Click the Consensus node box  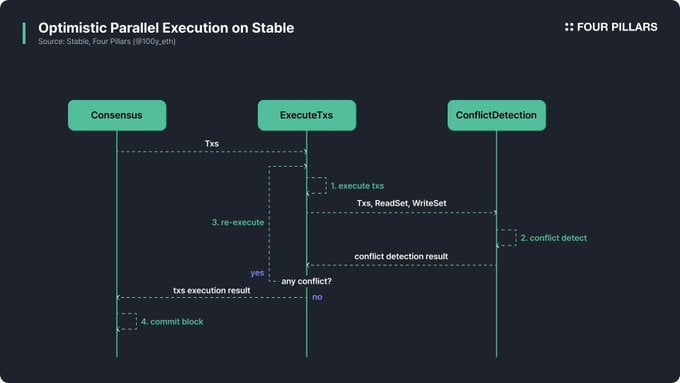[x=117, y=115]
